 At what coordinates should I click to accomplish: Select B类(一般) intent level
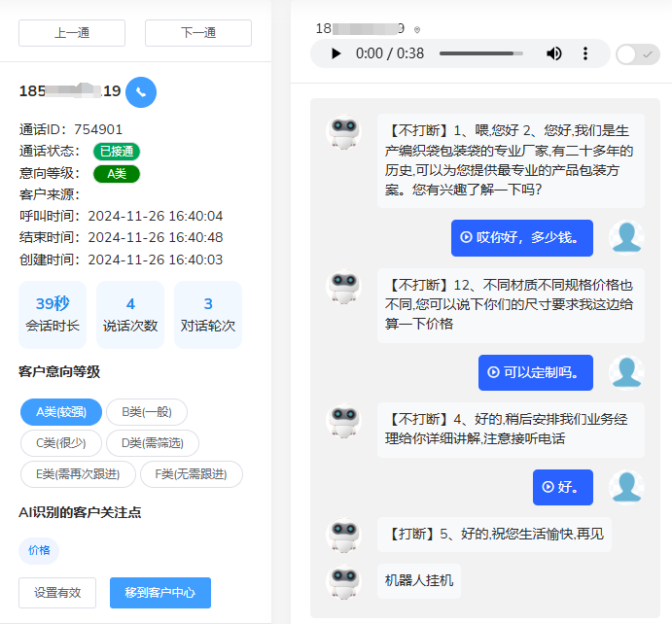pyautogui.click(x=147, y=412)
